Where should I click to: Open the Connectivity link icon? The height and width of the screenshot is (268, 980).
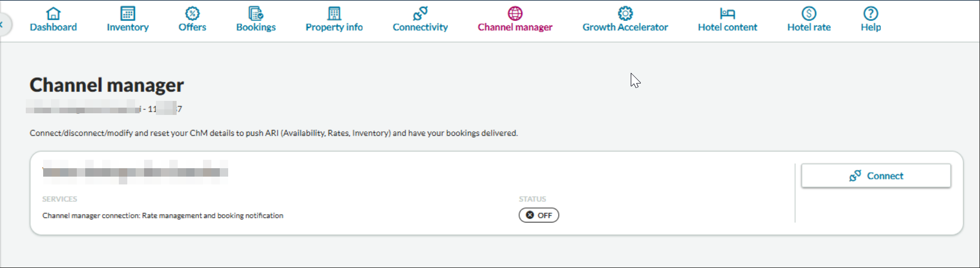click(x=420, y=13)
